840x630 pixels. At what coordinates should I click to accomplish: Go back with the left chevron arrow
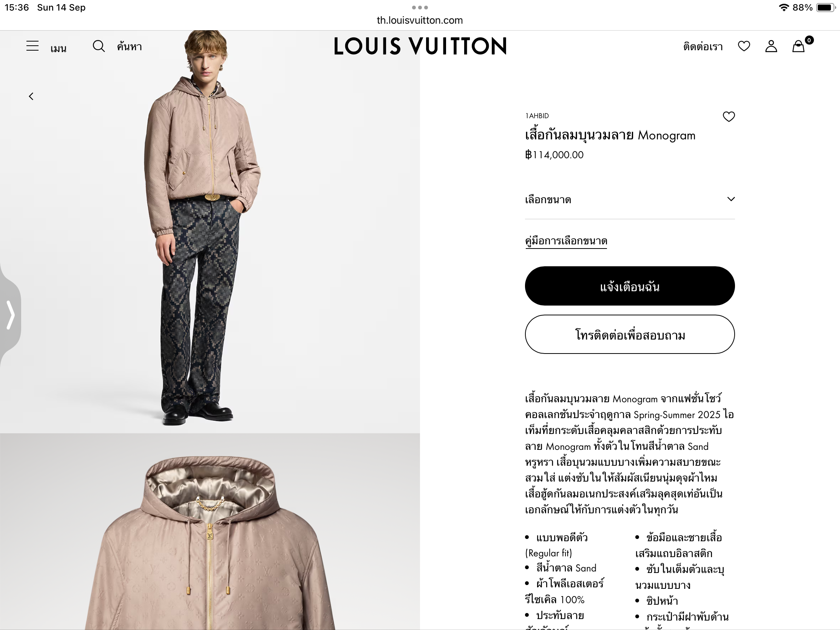pyautogui.click(x=31, y=96)
